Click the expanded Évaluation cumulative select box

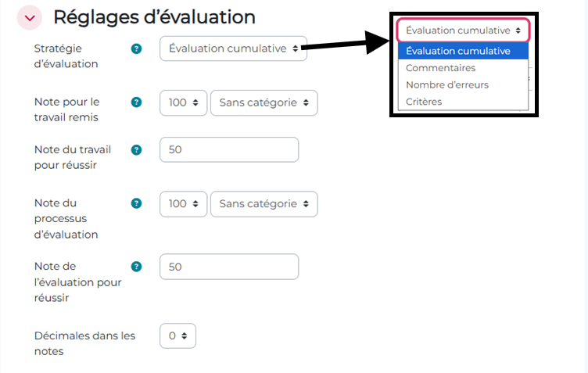463,30
